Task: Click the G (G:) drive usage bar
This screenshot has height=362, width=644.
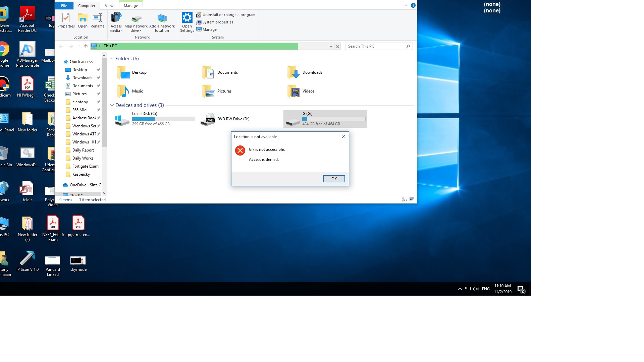Action: click(334, 119)
